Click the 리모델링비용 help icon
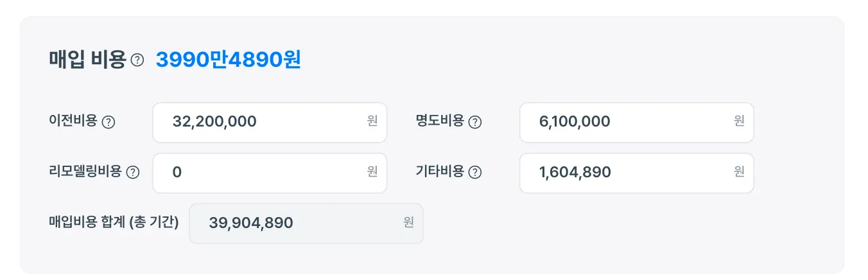The height and width of the screenshot is (280, 868). point(133,172)
